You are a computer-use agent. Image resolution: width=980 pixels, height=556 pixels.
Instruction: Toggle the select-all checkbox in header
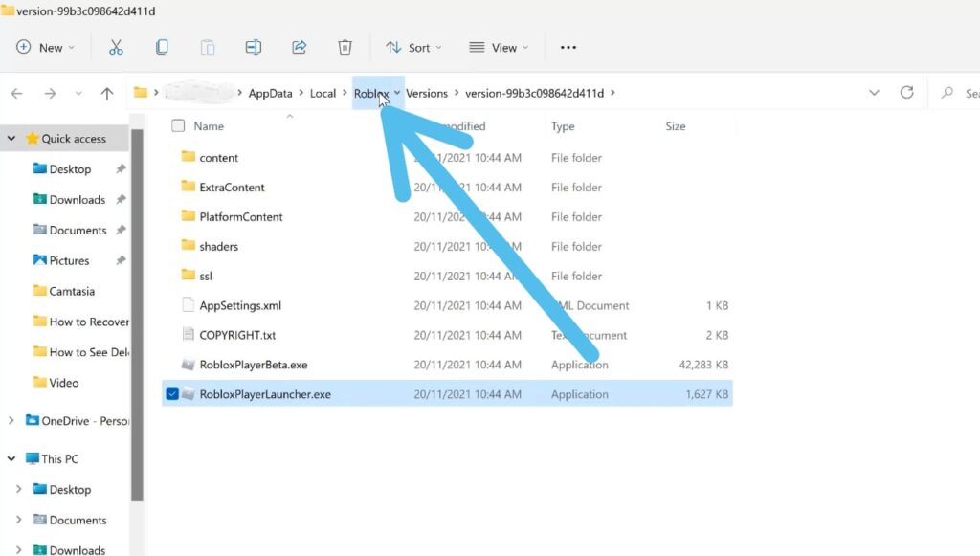tap(178, 125)
